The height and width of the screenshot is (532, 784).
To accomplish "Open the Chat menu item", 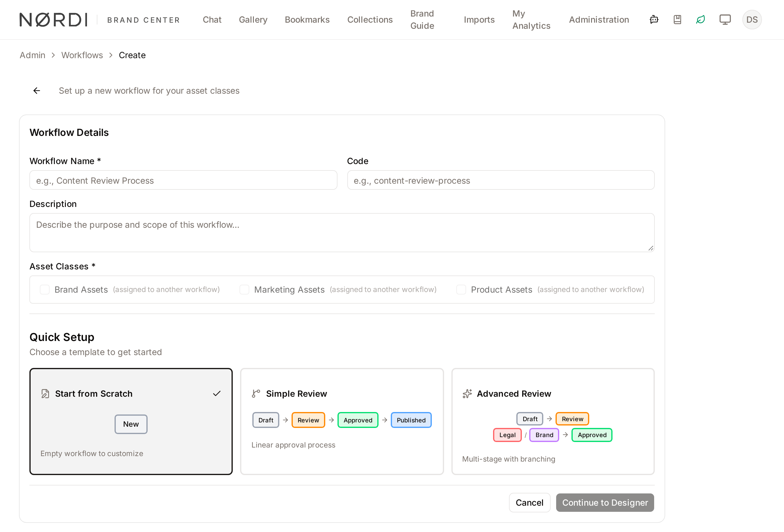I will point(212,20).
